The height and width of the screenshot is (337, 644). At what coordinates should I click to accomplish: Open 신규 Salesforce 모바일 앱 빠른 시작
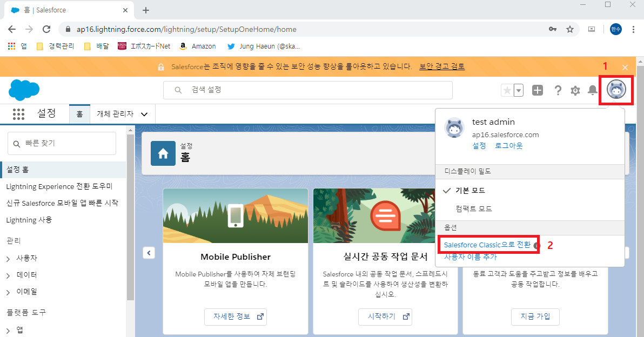coord(62,203)
